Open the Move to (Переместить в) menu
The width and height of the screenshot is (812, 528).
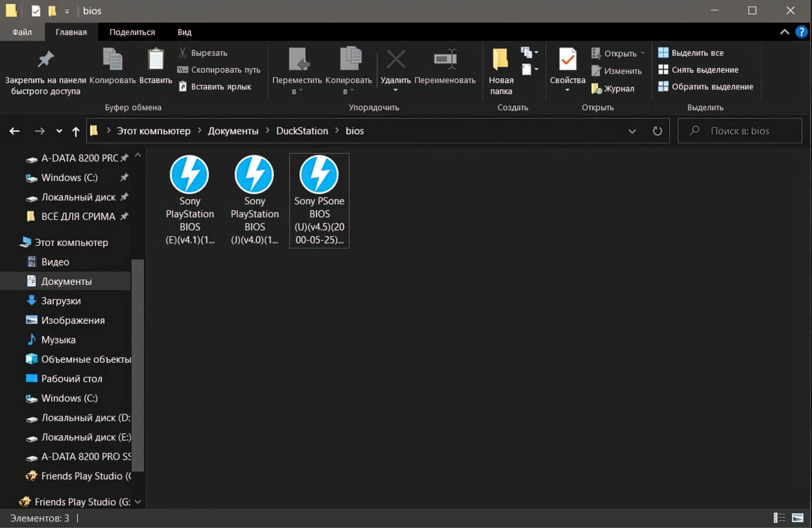298,71
